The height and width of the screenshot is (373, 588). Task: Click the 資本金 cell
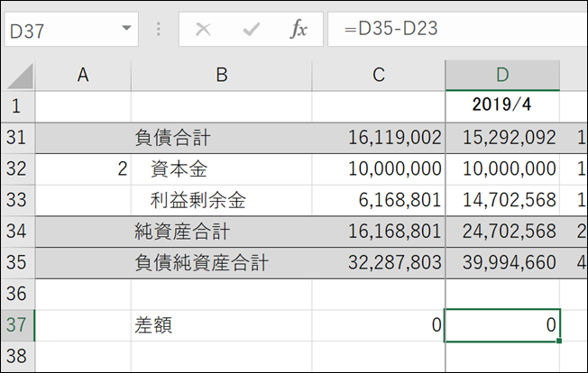(x=221, y=168)
